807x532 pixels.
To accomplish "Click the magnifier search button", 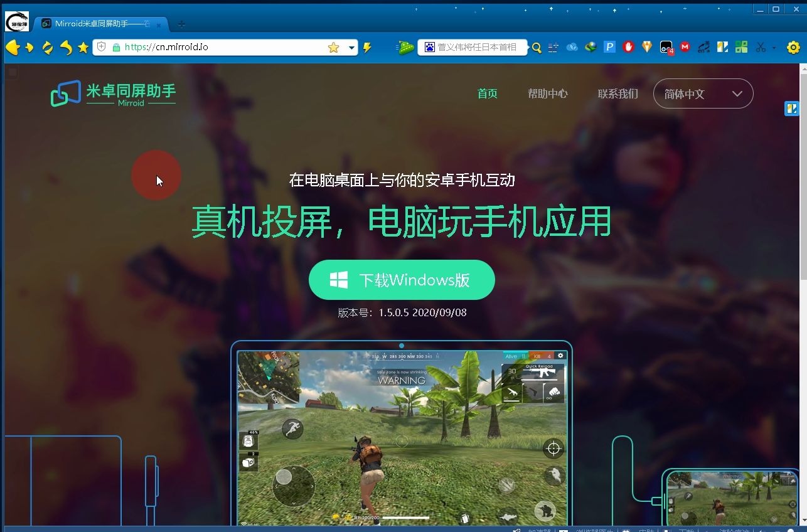I will click(537, 48).
